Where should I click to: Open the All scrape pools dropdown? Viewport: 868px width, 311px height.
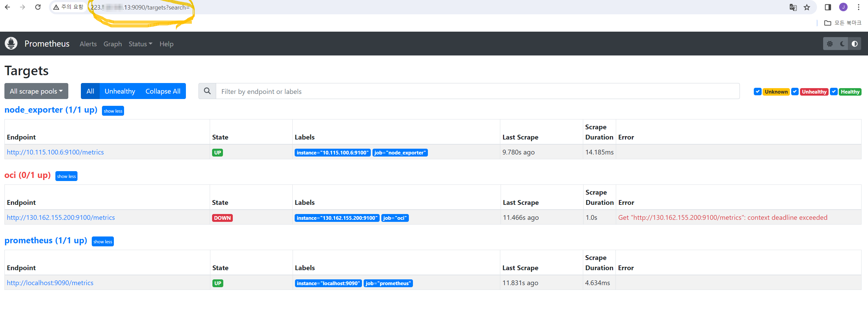36,91
